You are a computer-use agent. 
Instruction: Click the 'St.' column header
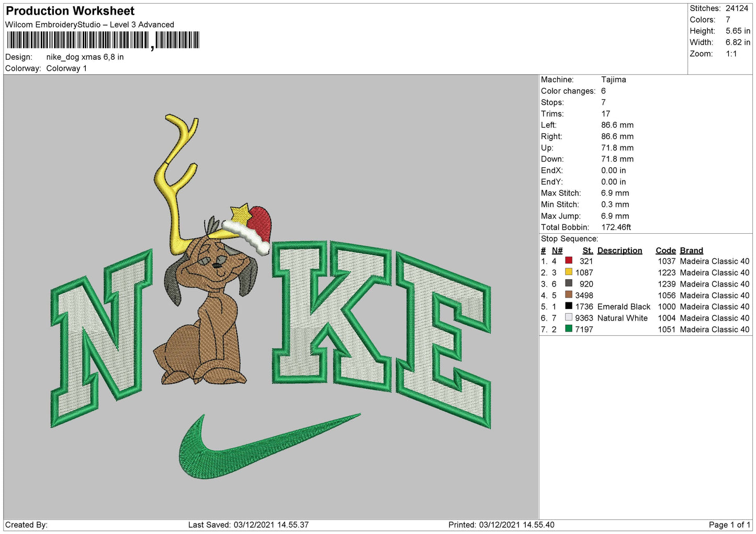588,251
